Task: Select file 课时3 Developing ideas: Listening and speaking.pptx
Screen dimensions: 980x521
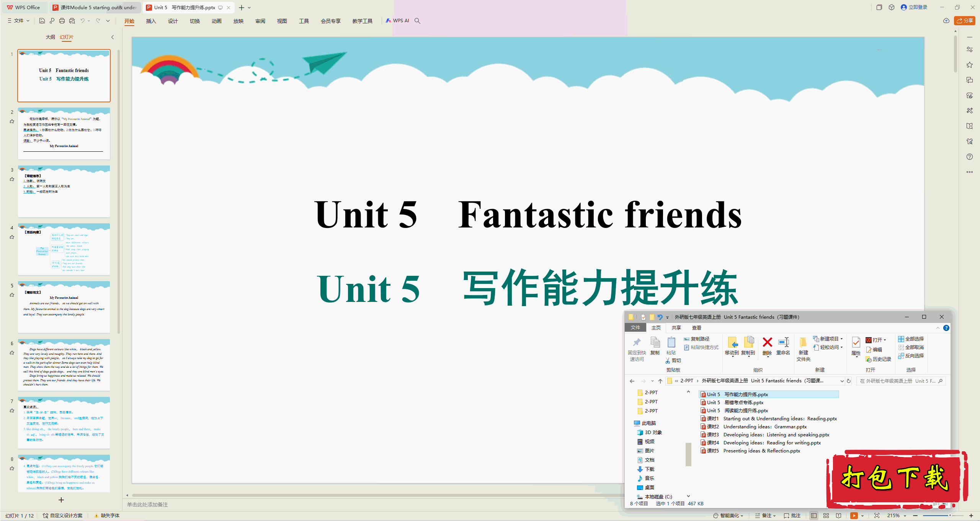Action: coord(765,435)
